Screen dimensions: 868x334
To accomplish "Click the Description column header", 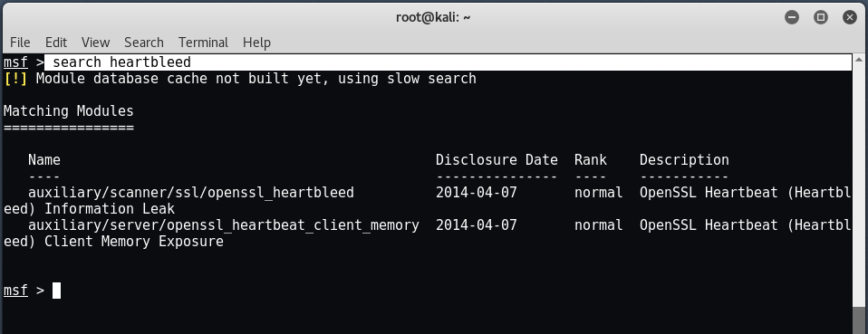I will [x=684, y=160].
